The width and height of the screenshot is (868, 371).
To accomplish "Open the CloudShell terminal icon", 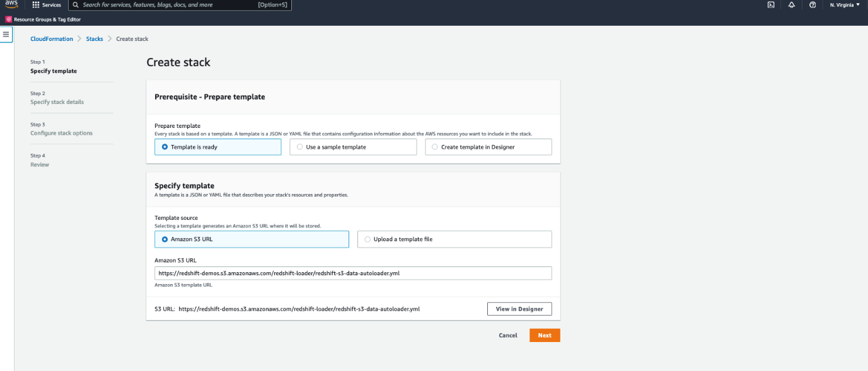I will pyautogui.click(x=771, y=4).
